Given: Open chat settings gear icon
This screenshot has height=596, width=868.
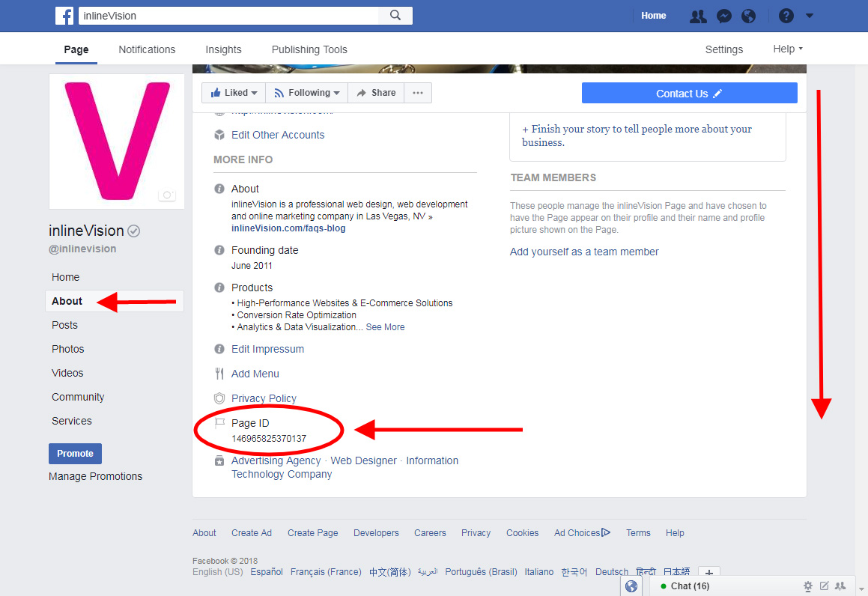Looking at the screenshot, I should tap(808, 586).
